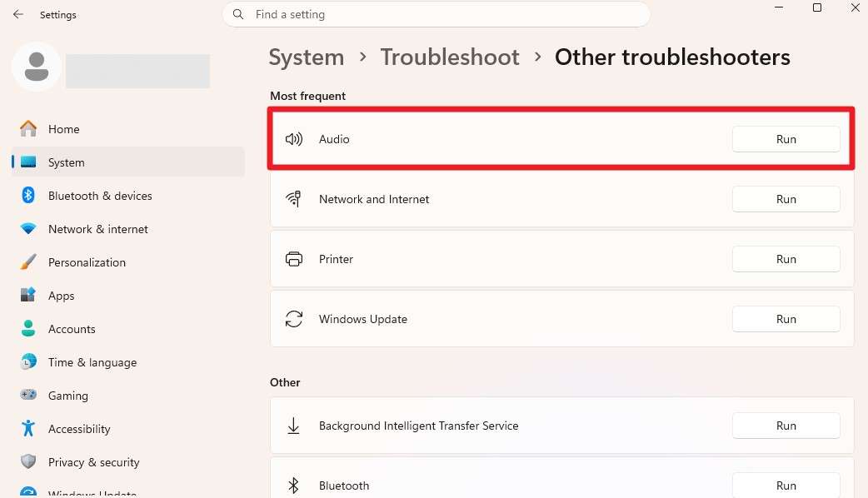Click the Accessibility figure icon

tap(28, 428)
